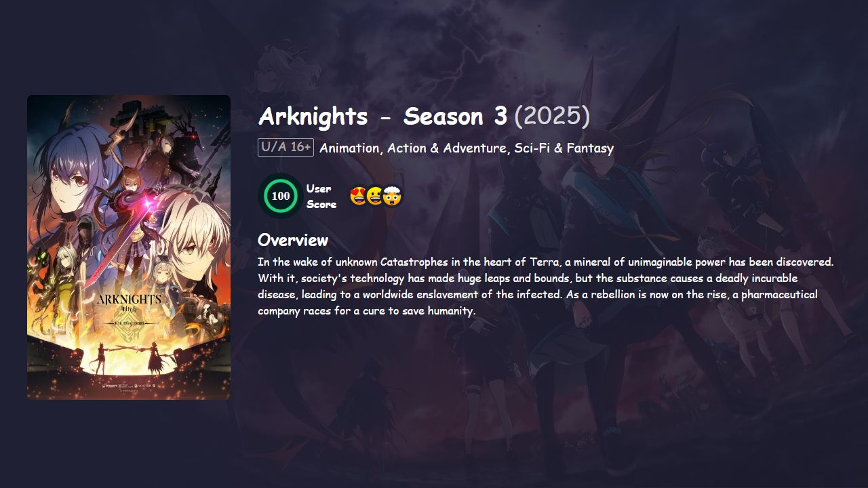868x488 pixels.
Task: Click the User Score label
Action: point(321,197)
